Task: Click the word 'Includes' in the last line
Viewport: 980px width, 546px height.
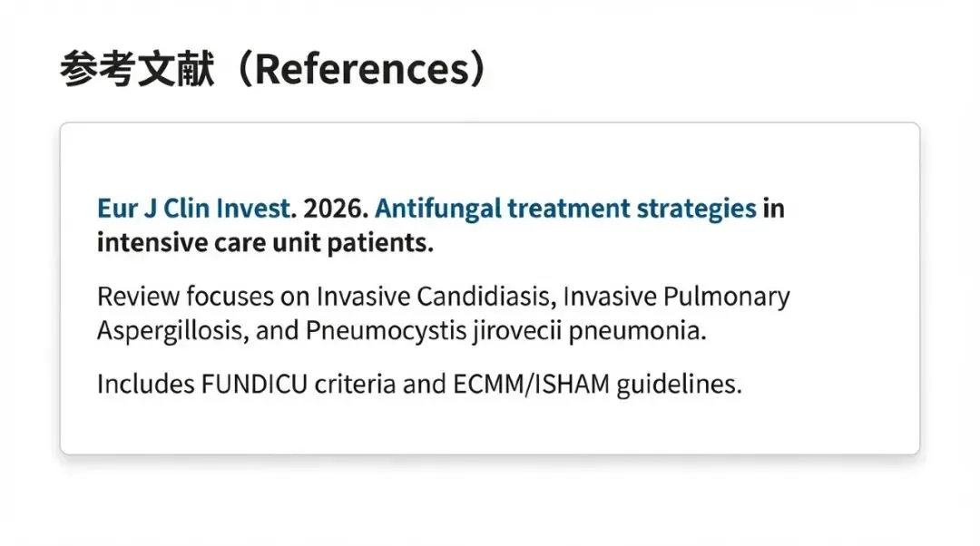Action: point(145,385)
